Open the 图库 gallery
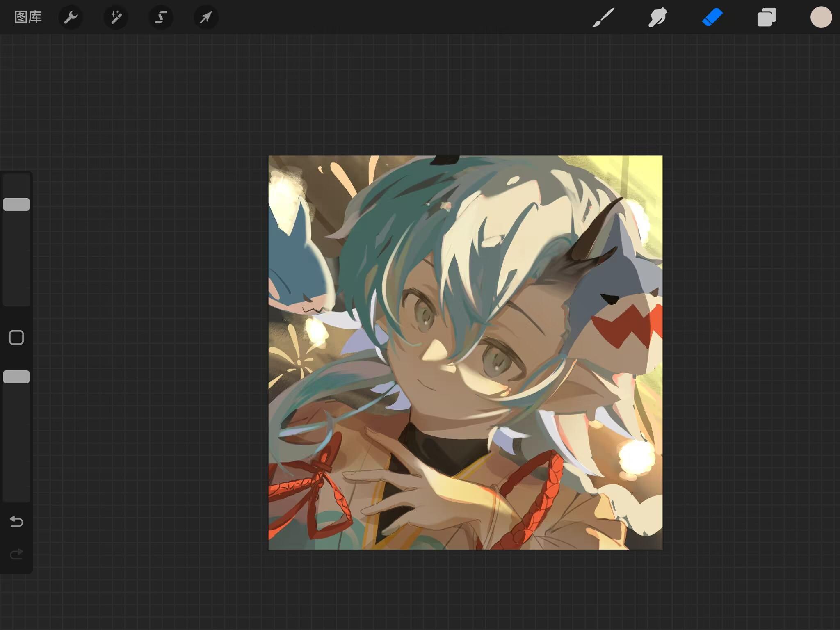The width and height of the screenshot is (840, 630). point(28,17)
